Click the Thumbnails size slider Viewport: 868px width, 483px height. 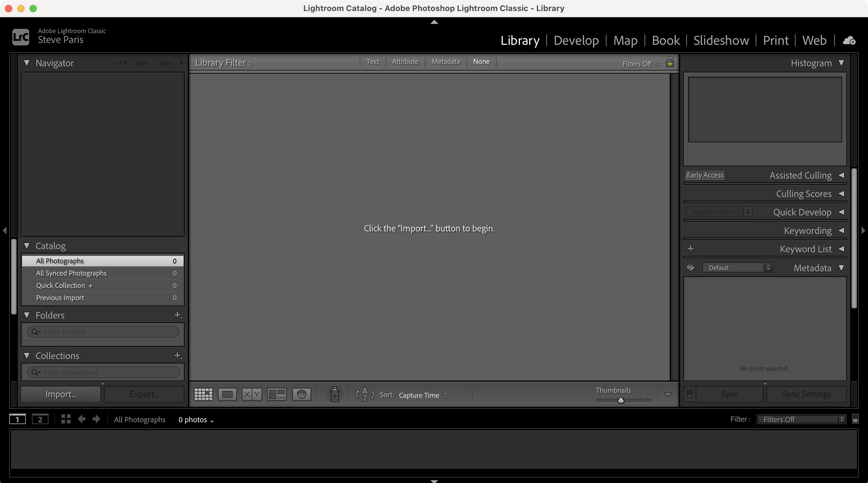click(x=621, y=400)
